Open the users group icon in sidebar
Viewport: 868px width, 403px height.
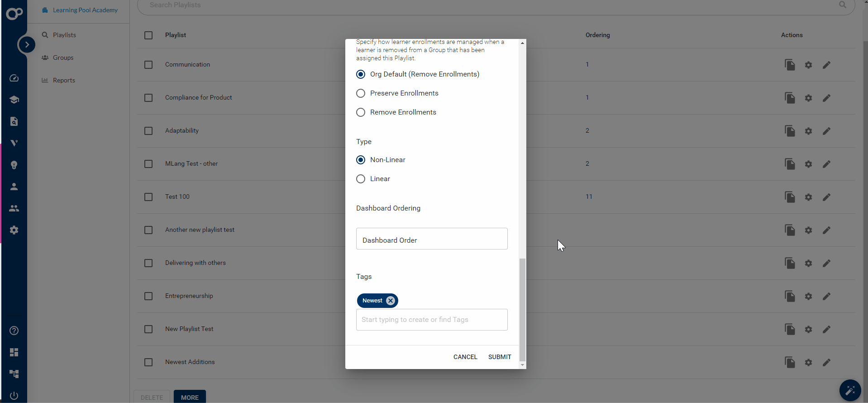click(x=14, y=208)
